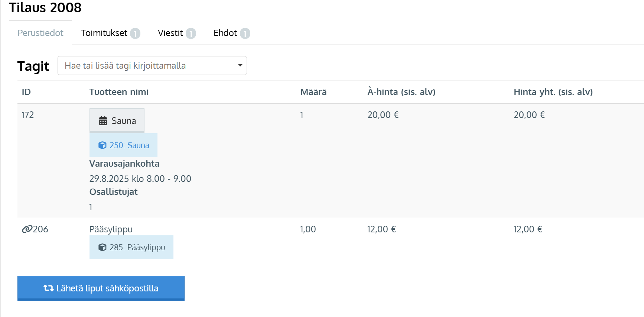The image size is (644, 317).
Task: Expand the tag dropdown arrow
Action: 240,65
